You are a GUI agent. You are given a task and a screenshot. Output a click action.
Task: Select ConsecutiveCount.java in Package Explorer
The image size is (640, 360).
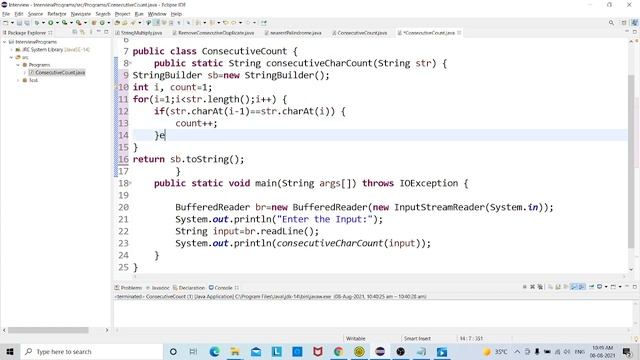(60, 73)
